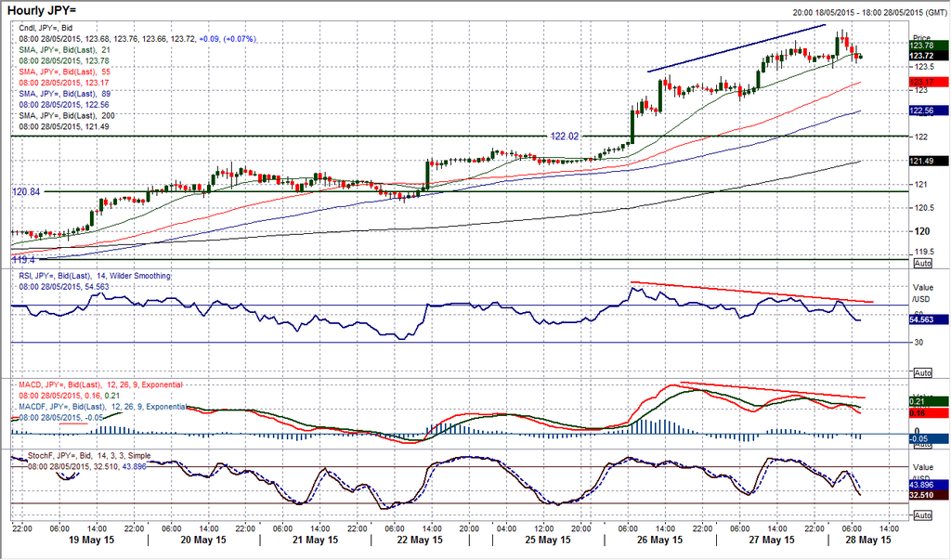
Task: Select the blue rising trendline above price highs
Action: [x=736, y=48]
